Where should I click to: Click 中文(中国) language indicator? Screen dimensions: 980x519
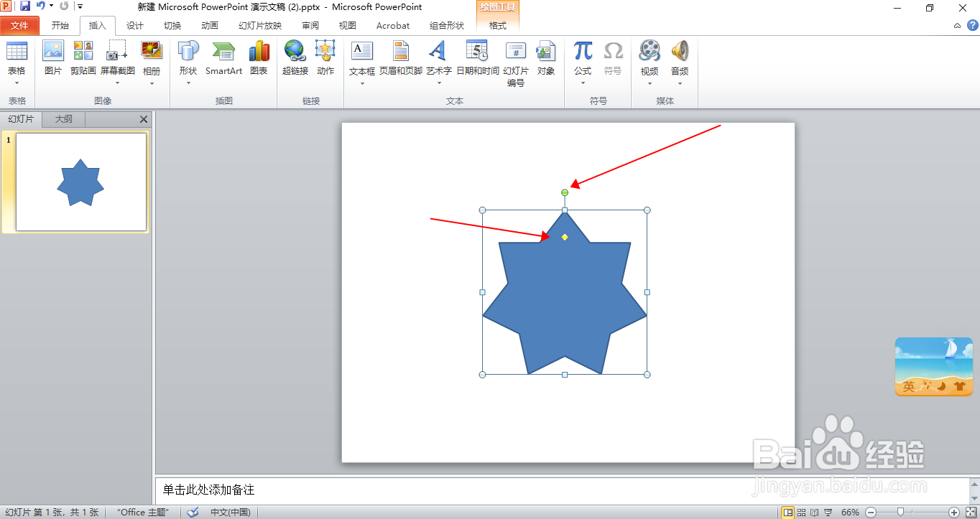click(230, 512)
